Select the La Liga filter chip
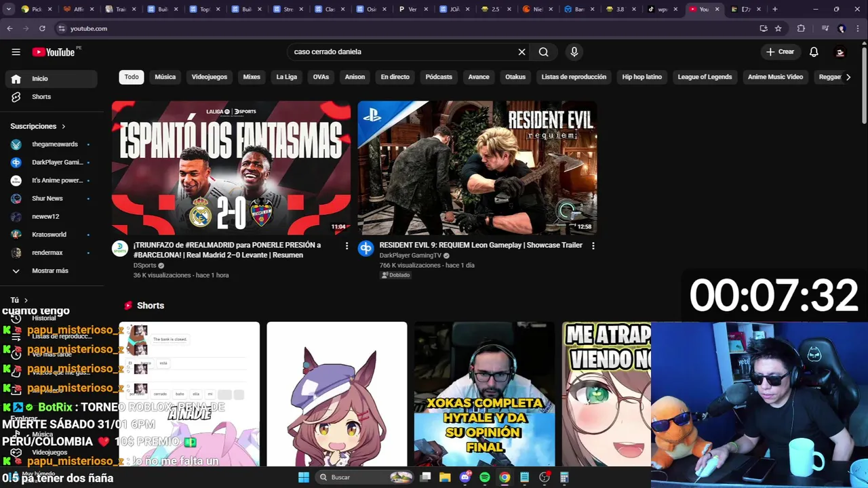Screen dimensions: 868x488 286,77
